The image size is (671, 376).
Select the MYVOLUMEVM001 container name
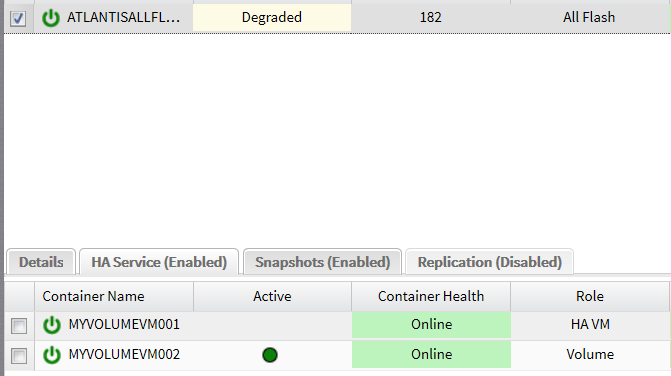[124, 325]
